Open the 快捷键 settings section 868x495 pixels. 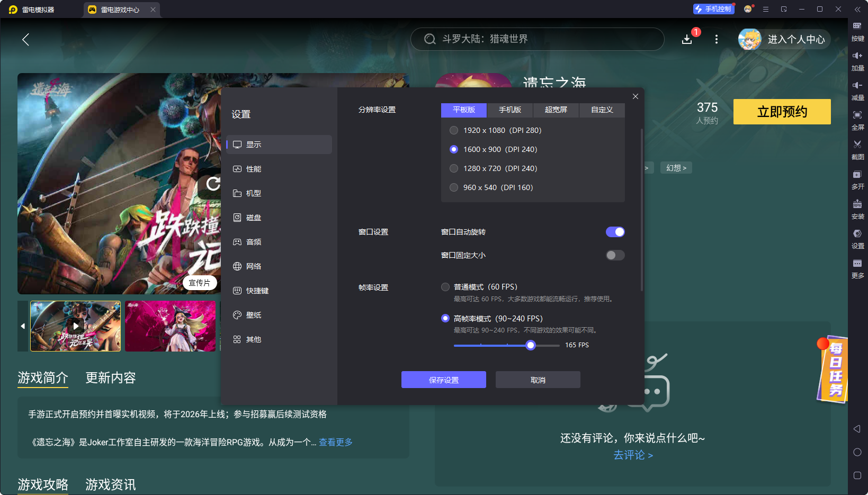279,291
